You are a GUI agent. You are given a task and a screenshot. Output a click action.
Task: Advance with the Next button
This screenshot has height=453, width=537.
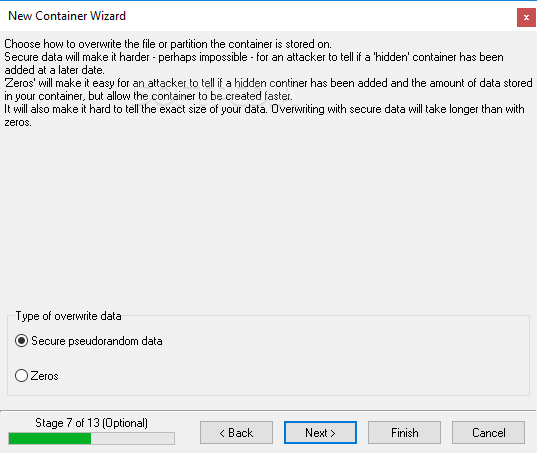[x=320, y=433]
